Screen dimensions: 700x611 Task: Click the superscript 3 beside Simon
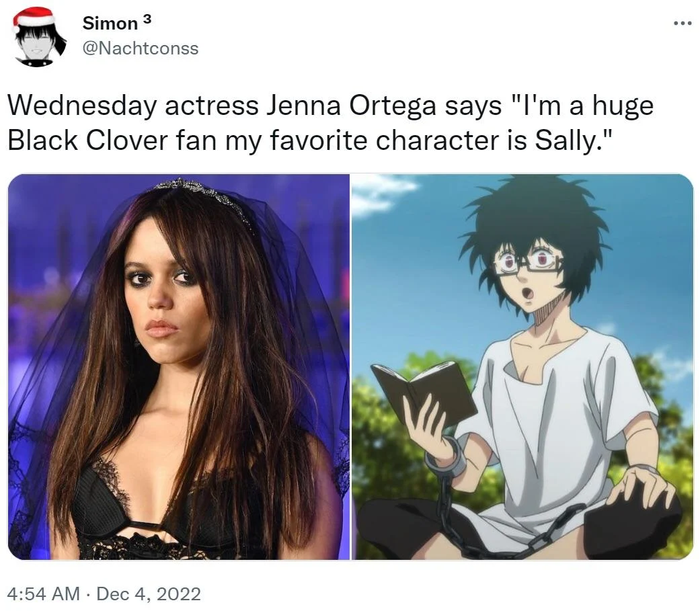pos(147,19)
